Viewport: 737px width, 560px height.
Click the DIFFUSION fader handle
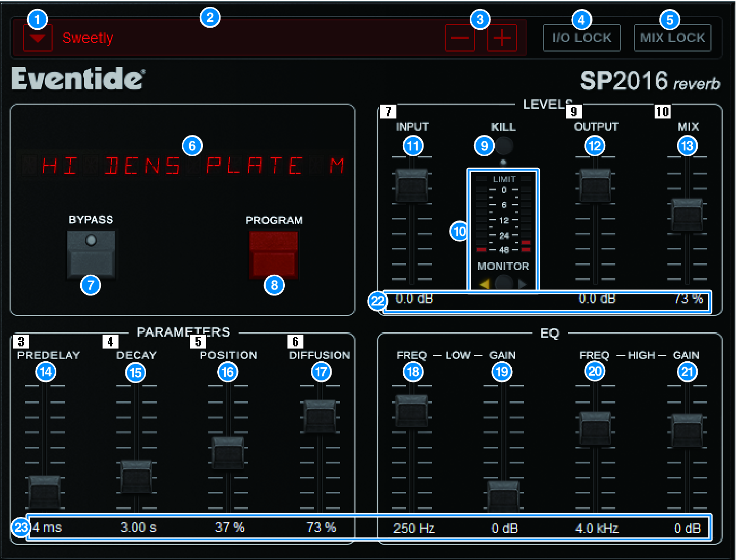point(320,416)
